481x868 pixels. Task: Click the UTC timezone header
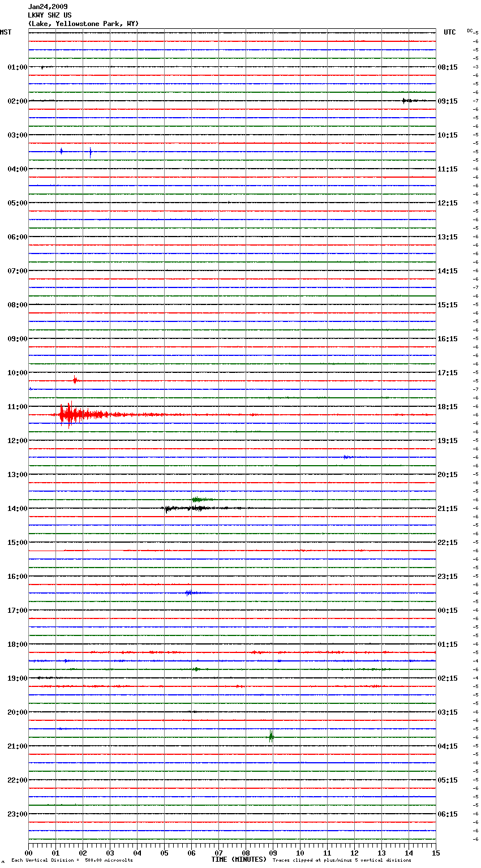(450, 32)
